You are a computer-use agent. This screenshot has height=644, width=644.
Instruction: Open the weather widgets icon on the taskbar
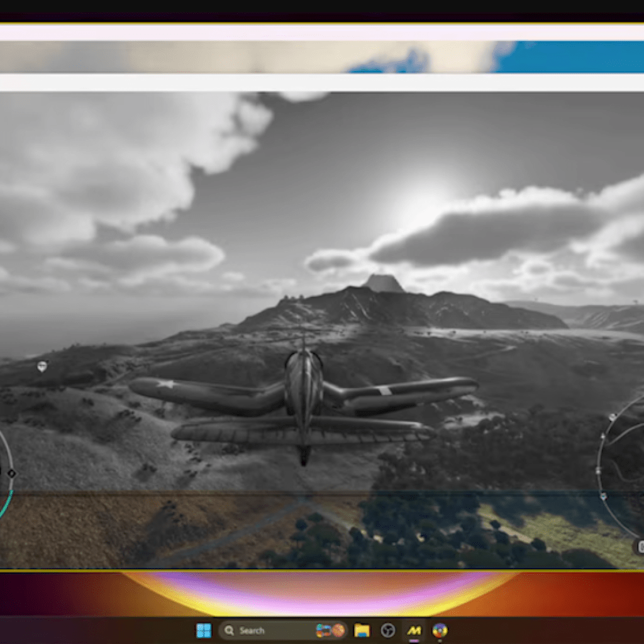click(325, 630)
